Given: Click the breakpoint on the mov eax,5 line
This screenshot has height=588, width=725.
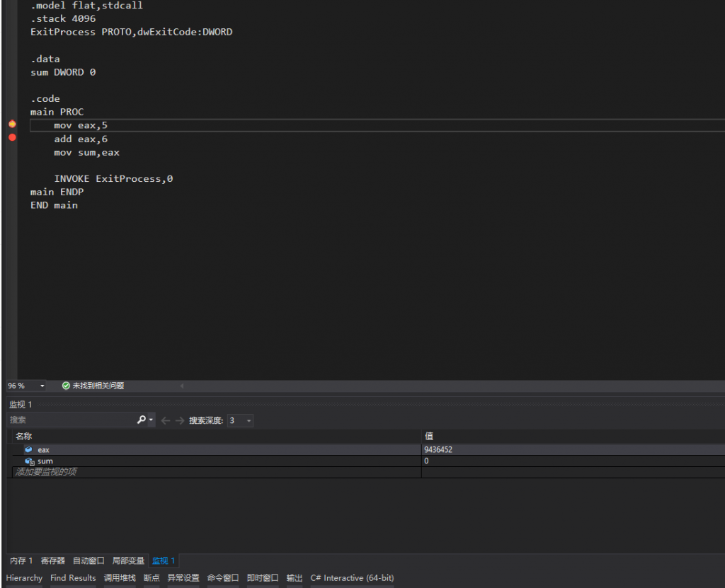Looking at the screenshot, I should [x=12, y=124].
